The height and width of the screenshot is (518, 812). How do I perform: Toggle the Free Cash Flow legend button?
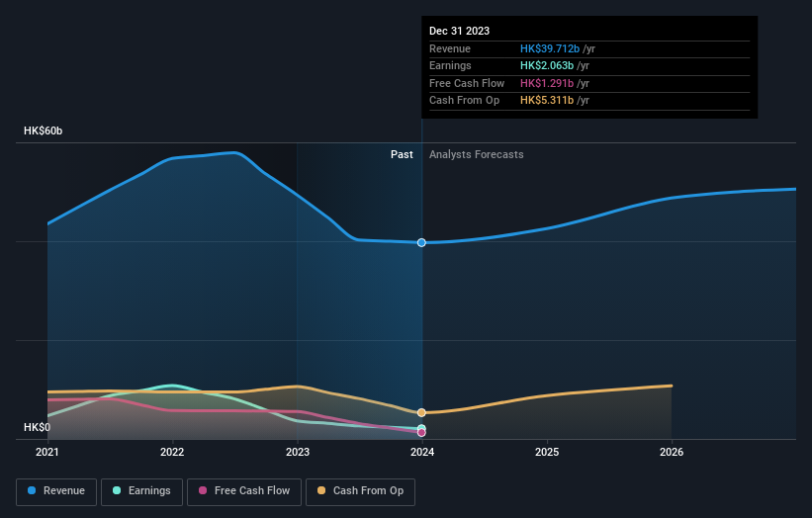click(x=244, y=491)
